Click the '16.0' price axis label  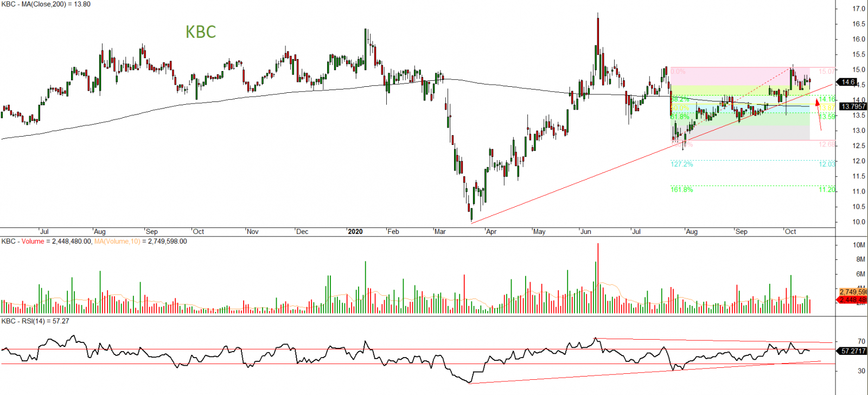click(859, 39)
